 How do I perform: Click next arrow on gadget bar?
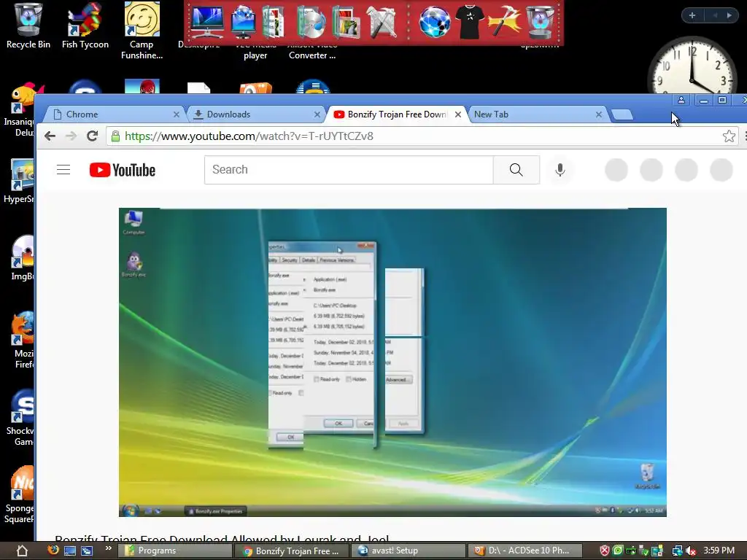729,15
